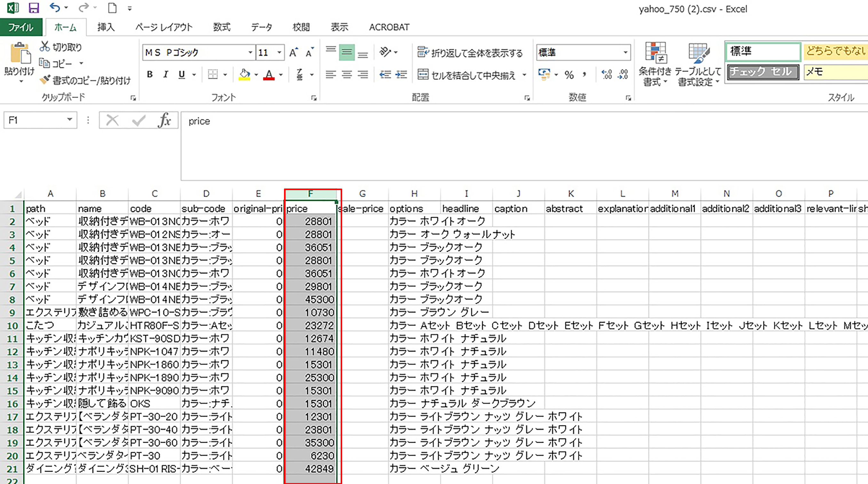Open the Insert Function fx dialog
The image size is (868, 484).
164,120
